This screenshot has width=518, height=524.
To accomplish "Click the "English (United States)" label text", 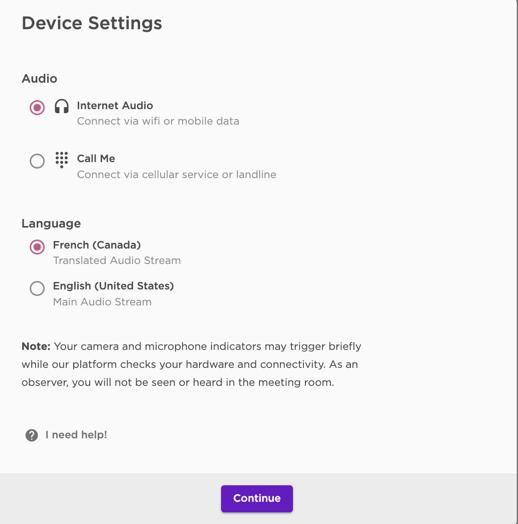I will click(114, 286).
